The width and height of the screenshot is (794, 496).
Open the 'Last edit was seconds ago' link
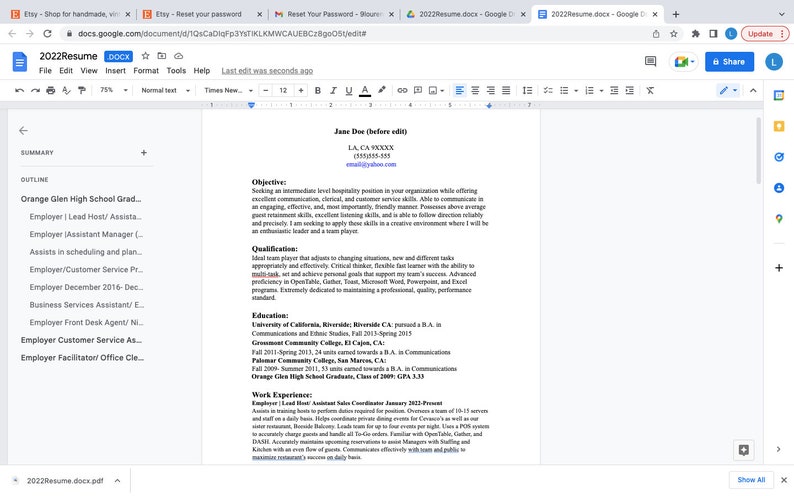[x=267, y=71]
